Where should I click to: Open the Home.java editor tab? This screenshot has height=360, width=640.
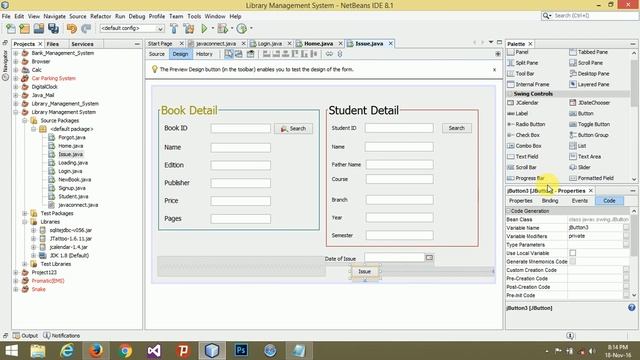[318, 44]
